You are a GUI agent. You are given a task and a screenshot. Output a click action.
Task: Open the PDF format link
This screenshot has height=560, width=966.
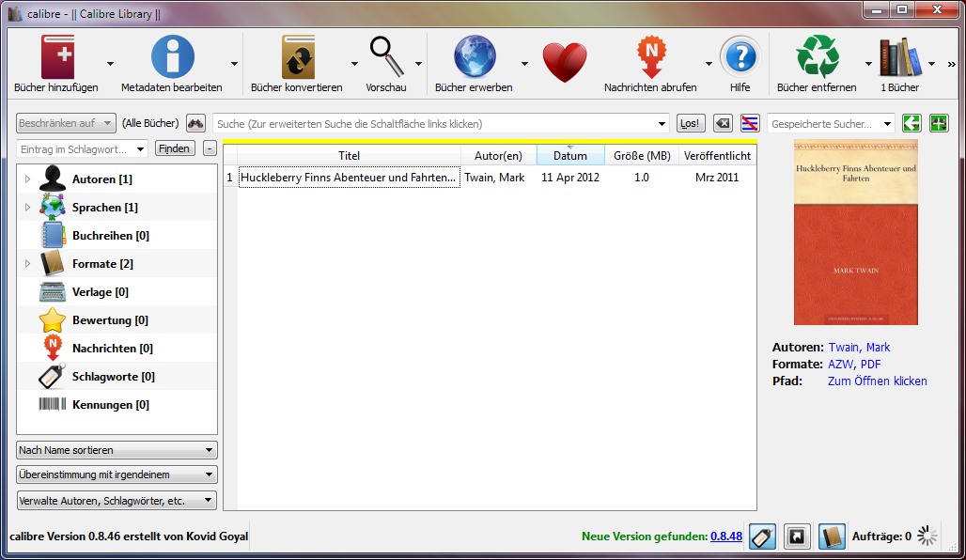coord(870,364)
